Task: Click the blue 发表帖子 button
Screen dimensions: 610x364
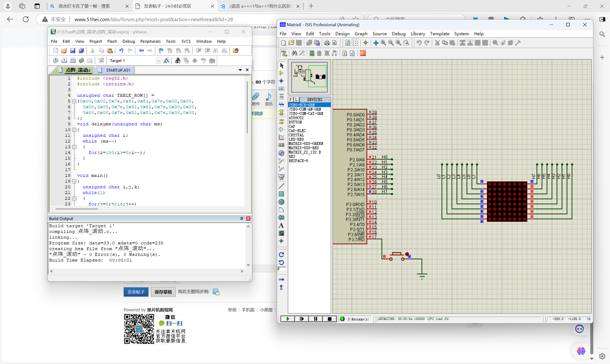Action: [x=136, y=292]
